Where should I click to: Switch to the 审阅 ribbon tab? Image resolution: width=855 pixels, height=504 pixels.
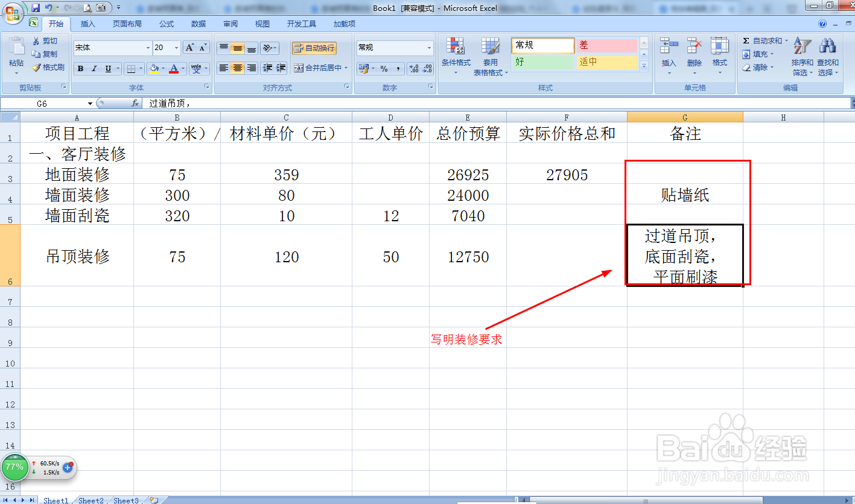tap(230, 24)
